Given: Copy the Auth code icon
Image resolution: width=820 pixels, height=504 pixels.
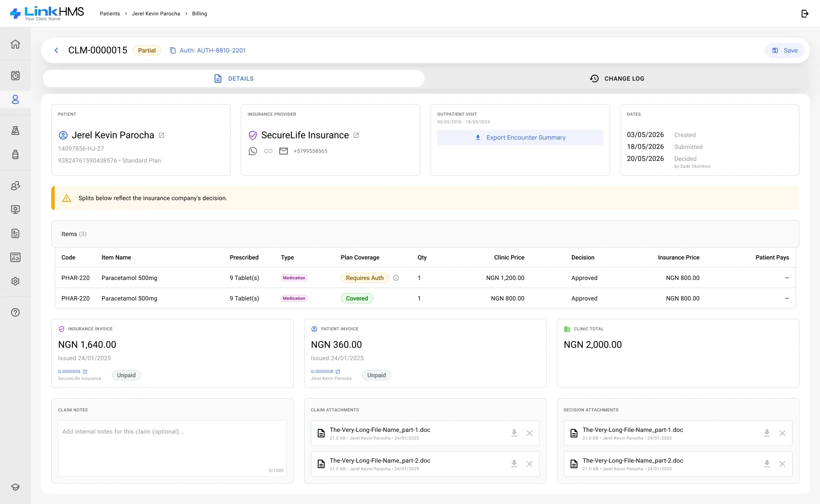Looking at the screenshot, I should pos(173,50).
